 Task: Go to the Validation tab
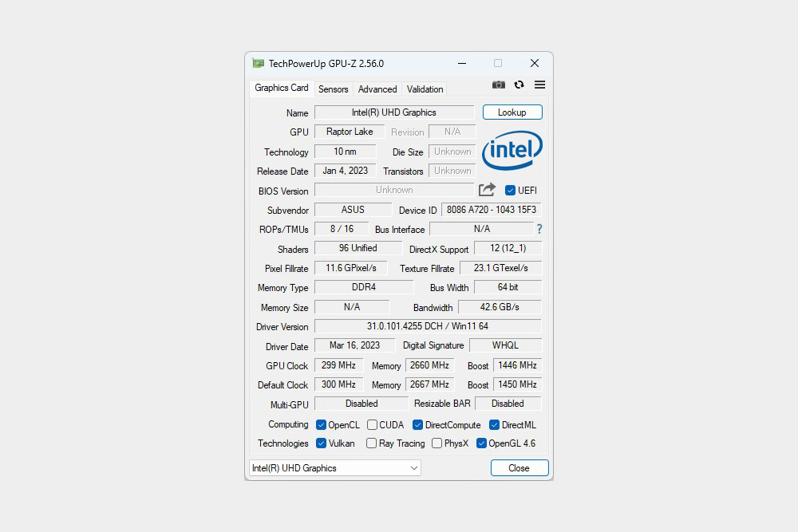pyautogui.click(x=425, y=89)
